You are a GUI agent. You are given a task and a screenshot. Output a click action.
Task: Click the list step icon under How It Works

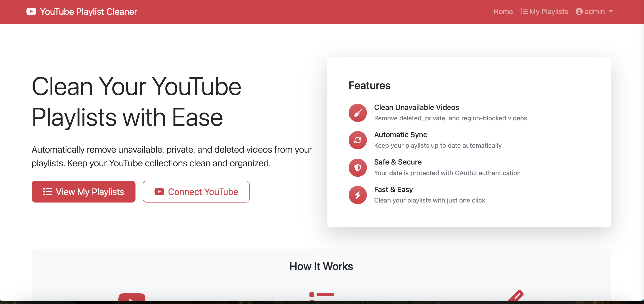tap(322, 296)
